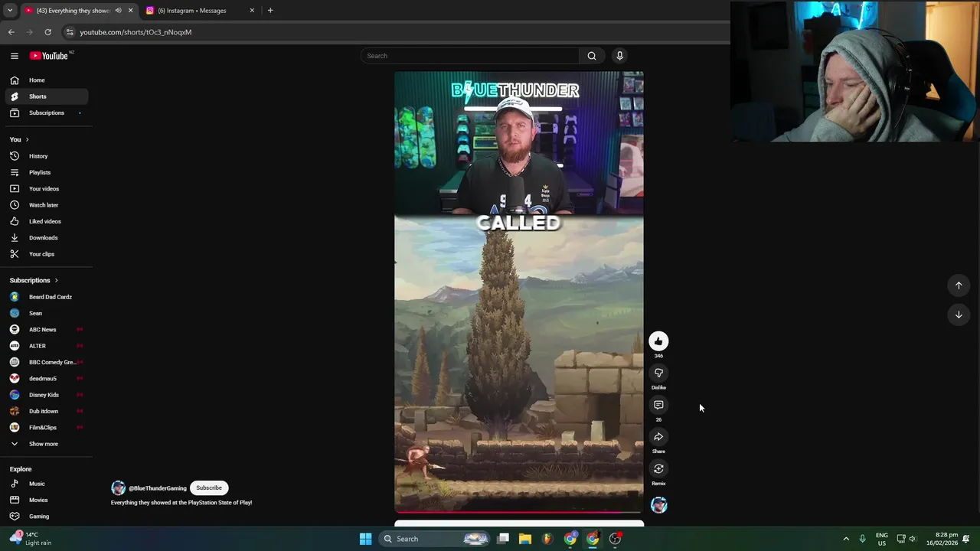Screen dimensions: 980x551
Task: Open the Watch later list
Action: [46, 205]
